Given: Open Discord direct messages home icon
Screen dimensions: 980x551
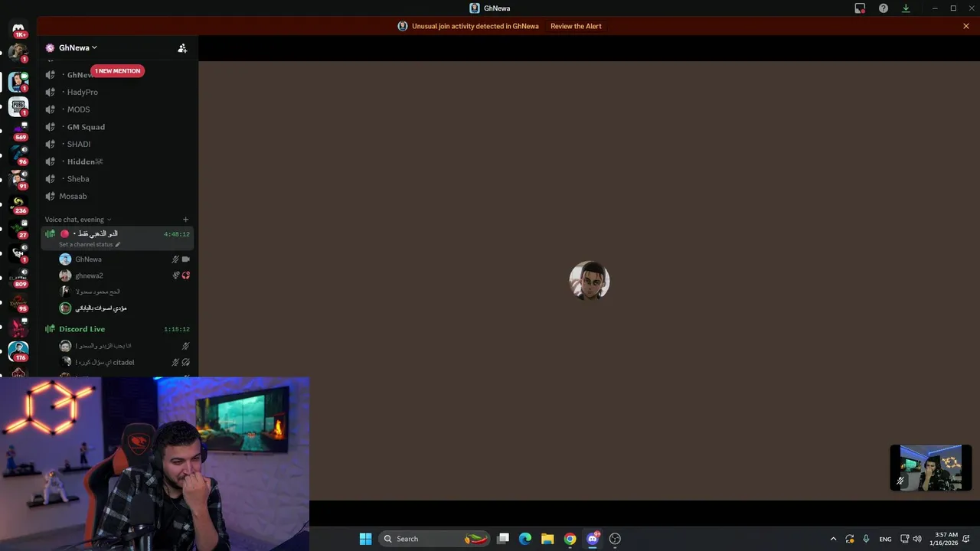Looking at the screenshot, I should click(18, 29).
